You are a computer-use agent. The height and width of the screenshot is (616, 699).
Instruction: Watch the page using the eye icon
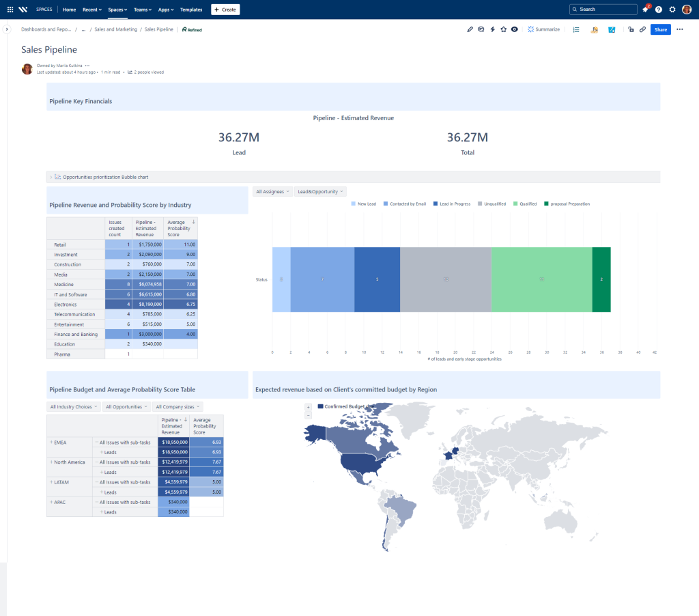(x=514, y=29)
